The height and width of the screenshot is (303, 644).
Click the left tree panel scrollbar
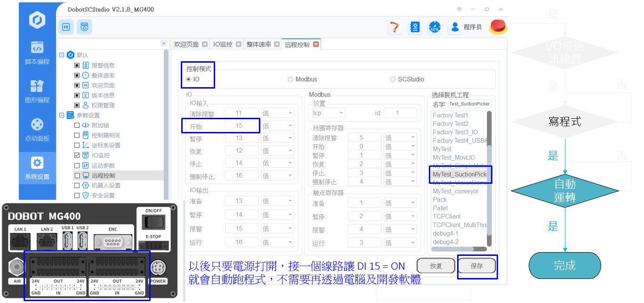pyautogui.click(x=166, y=125)
